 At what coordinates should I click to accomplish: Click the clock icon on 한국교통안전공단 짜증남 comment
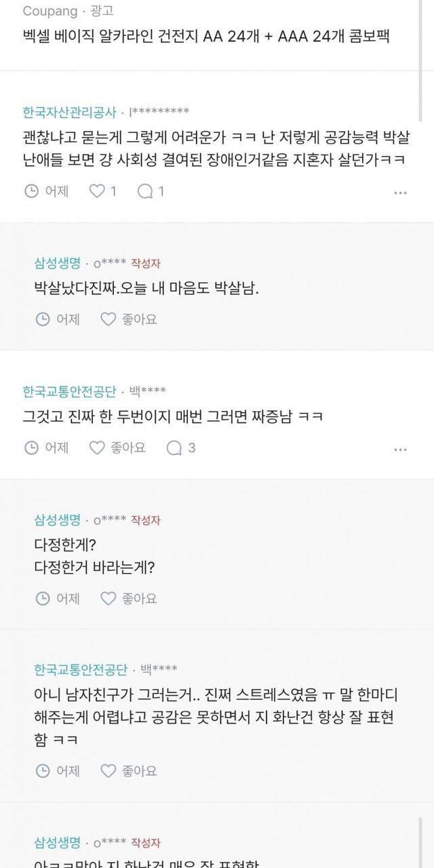click(x=31, y=448)
